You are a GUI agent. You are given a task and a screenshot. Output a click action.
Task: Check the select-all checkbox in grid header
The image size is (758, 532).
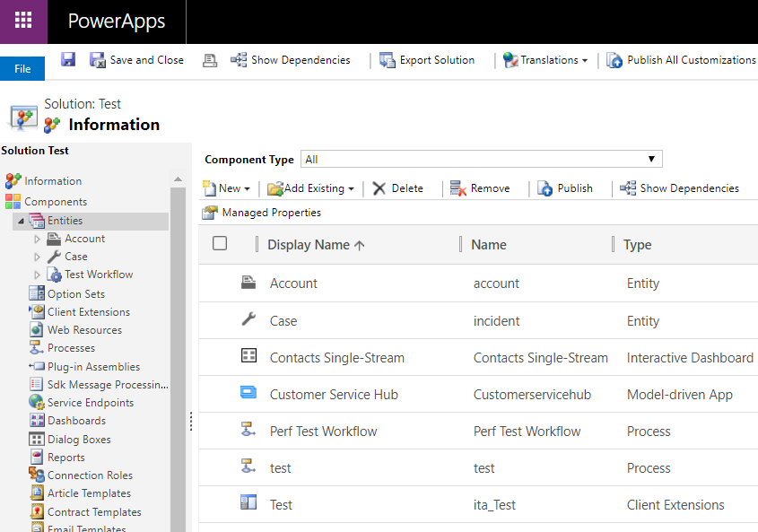coord(220,243)
